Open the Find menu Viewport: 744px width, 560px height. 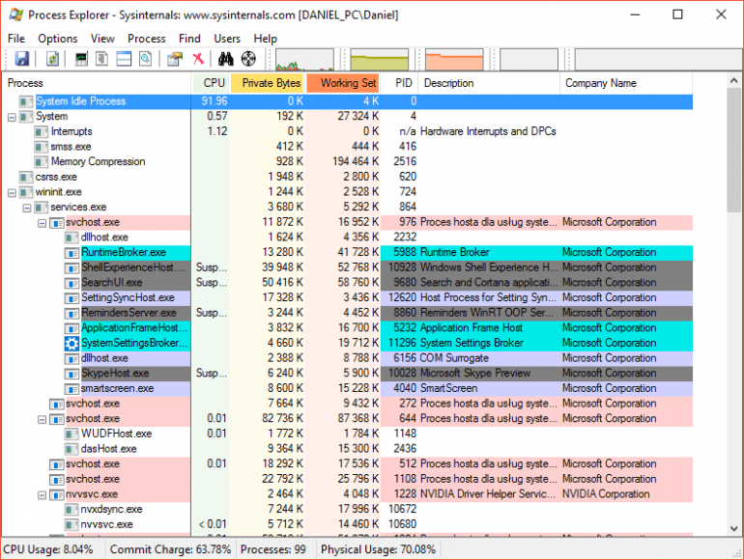(x=189, y=39)
